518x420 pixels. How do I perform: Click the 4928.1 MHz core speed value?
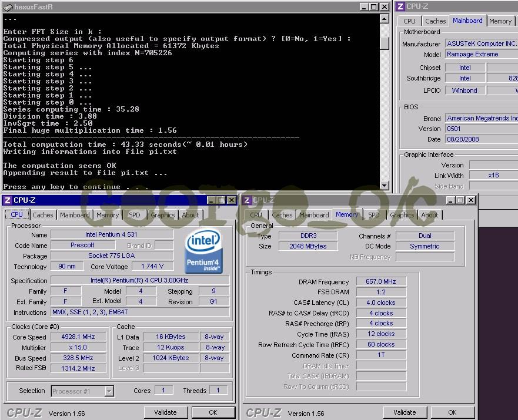coord(78,337)
